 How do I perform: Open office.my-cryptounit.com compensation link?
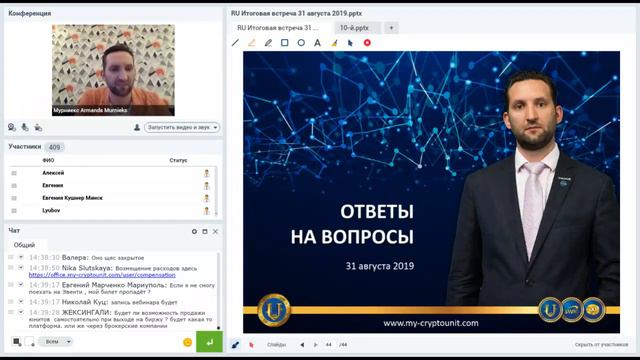(x=102, y=275)
